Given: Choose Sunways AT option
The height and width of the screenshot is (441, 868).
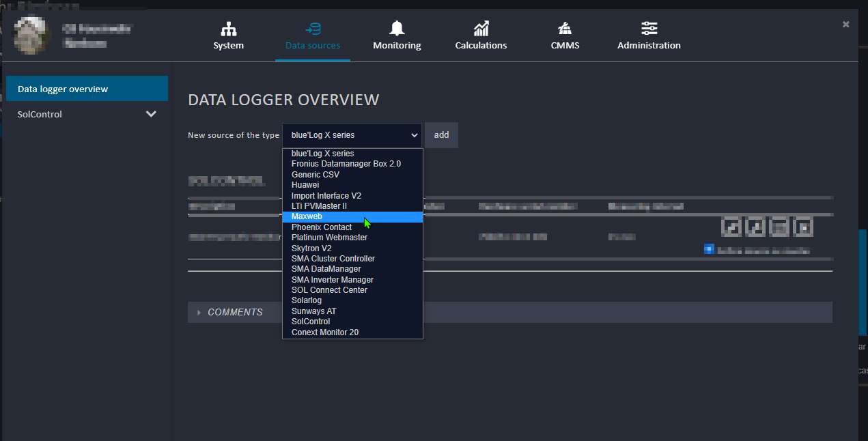Looking at the screenshot, I should point(352,311).
